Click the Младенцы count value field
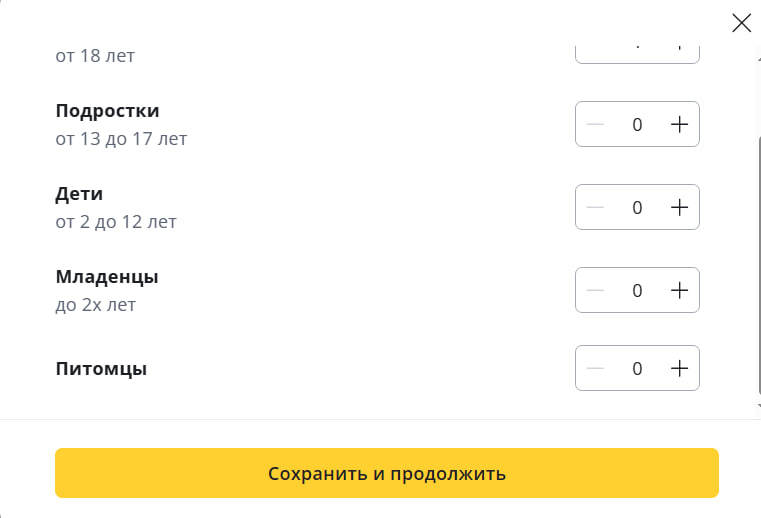 pyautogui.click(x=637, y=291)
